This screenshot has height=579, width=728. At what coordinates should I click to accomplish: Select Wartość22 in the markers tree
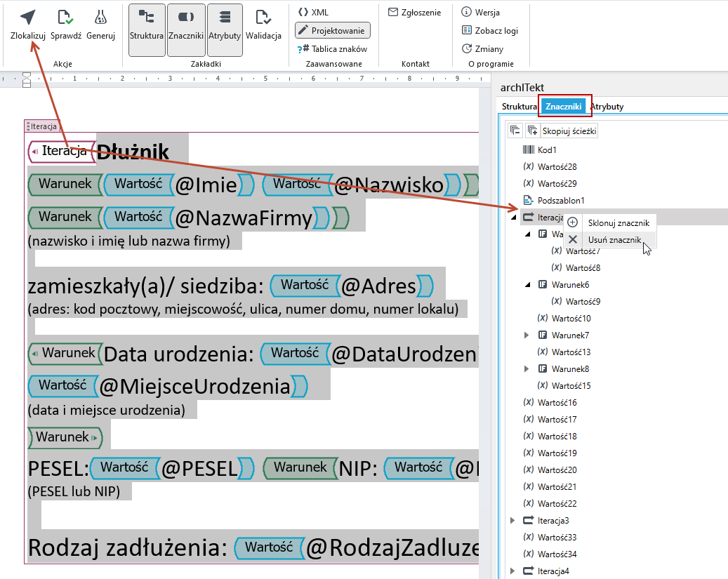550,504
